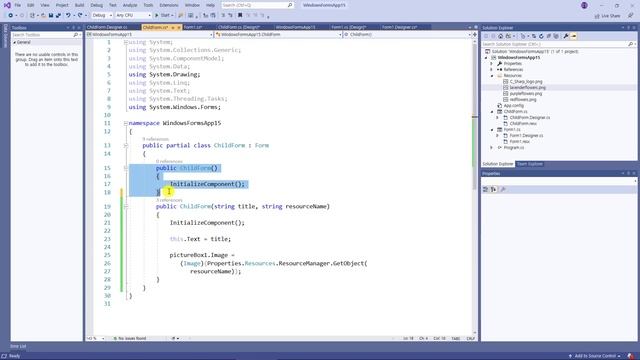Screen dimensions: 640x360
Task: Toggle pin on the ChildForm.cs tab
Action: click(173, 27)
